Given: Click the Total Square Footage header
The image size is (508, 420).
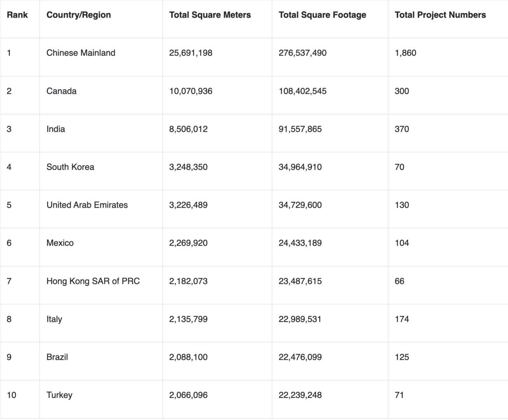Looking at the screenshot, I should 322,15.
